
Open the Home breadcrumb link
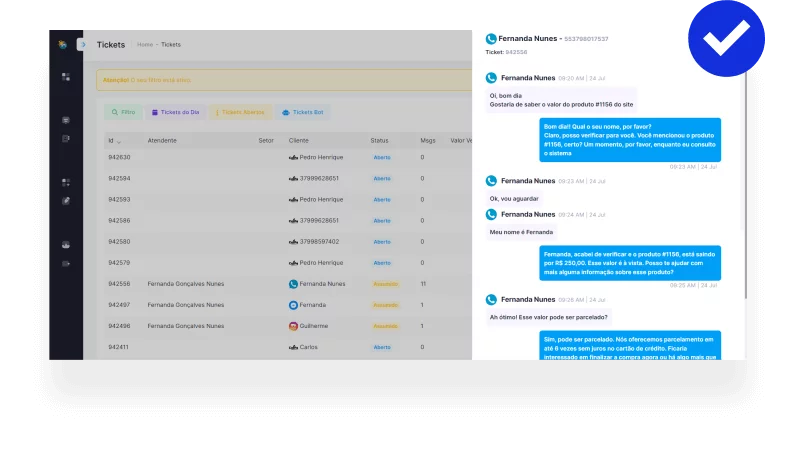tap(145, 45)
